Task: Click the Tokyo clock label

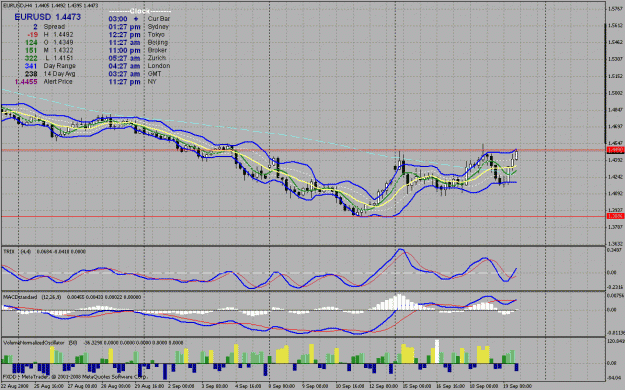Action: (156, 35)
